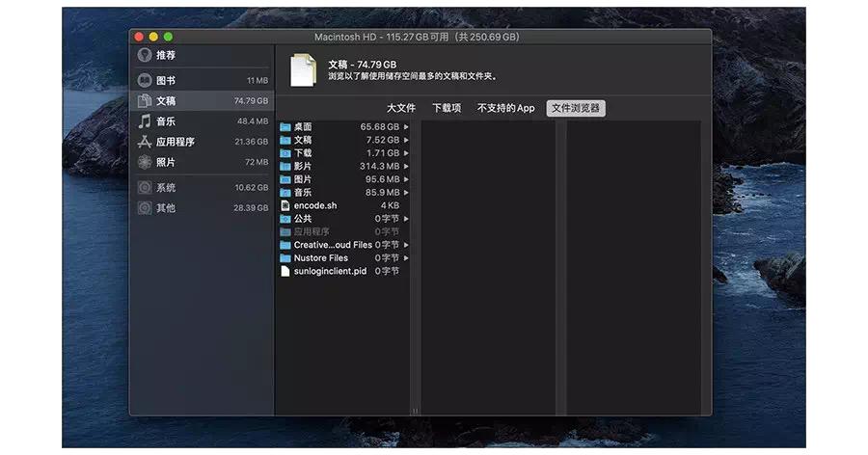Click the 65.68 GB size value

(x=380, y=126)
